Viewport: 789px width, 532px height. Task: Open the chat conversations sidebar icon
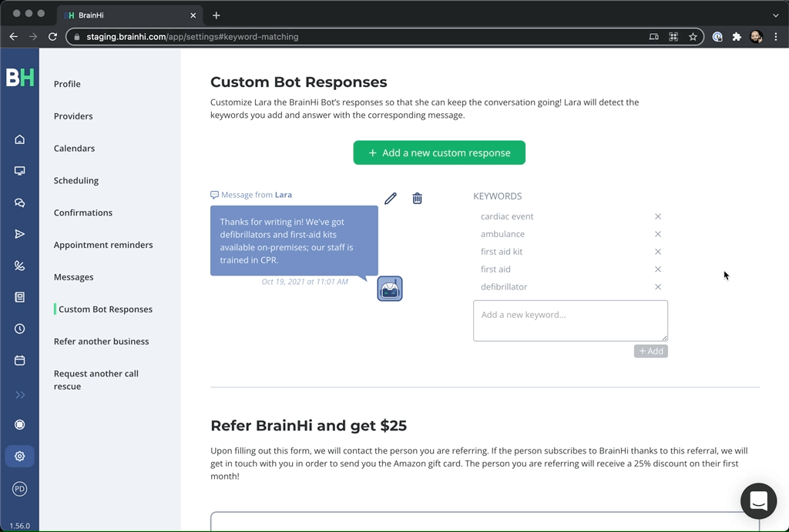pos(19,202)
